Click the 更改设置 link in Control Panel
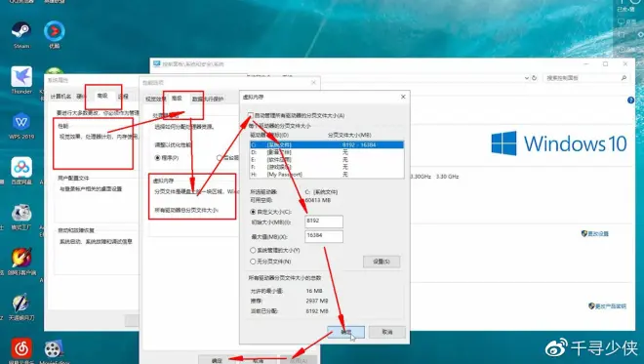 tap(597, 234)
